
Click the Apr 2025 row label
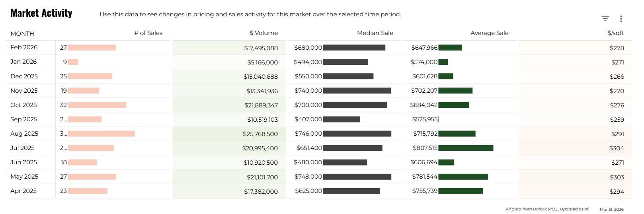click(23, 191)
